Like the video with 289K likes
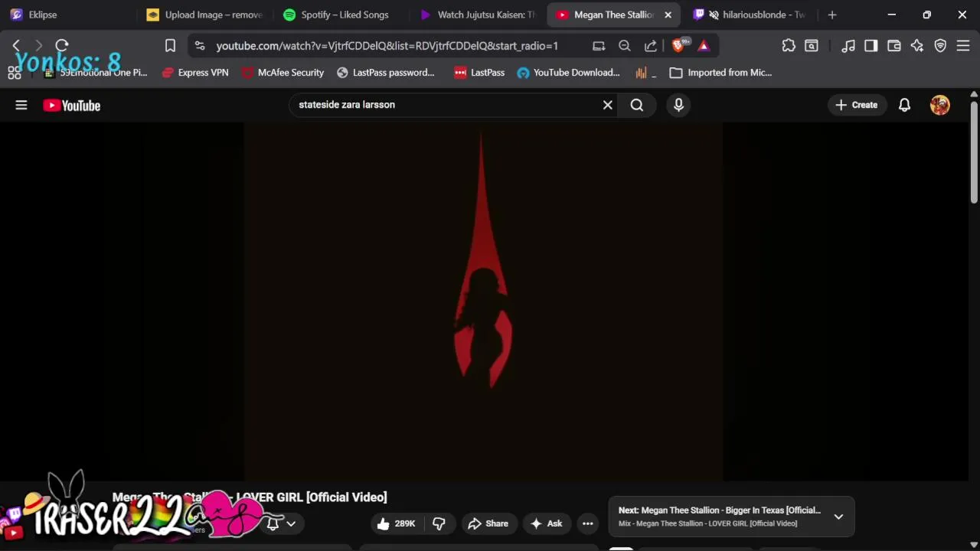This screenshot has width=980, height=551. [x=396, y=523]
